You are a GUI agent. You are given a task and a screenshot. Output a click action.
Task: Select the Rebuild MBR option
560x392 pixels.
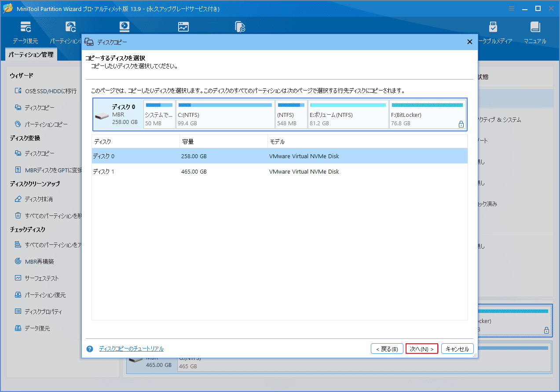pos(34,261)
